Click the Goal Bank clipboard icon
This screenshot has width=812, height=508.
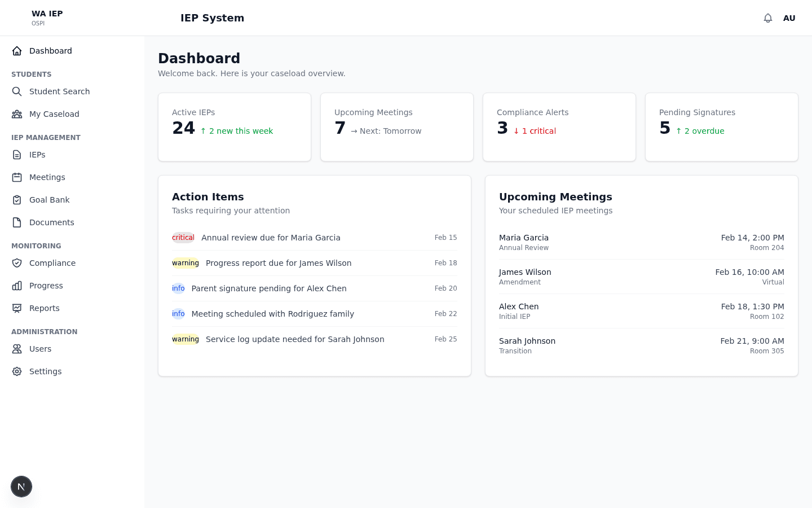[17, 199]
